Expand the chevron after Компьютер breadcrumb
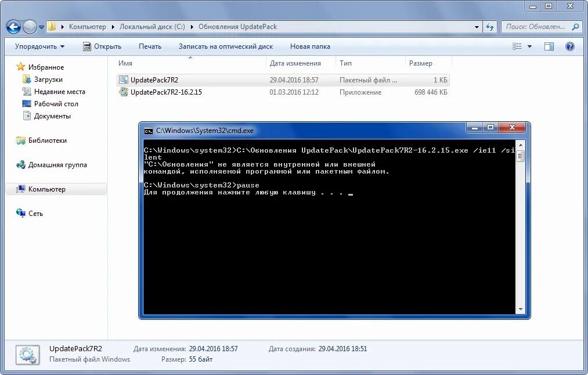 113,27
